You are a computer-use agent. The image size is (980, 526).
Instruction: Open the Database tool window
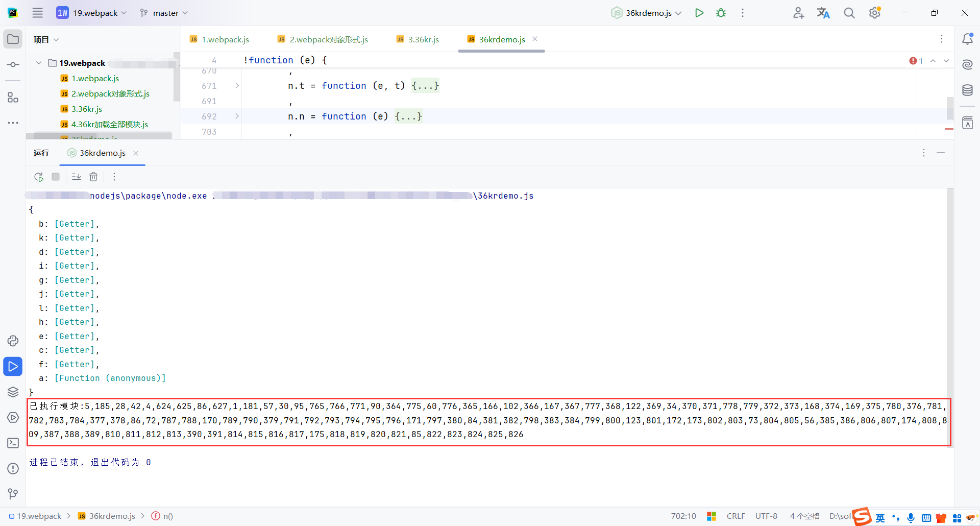coord(968,90)
